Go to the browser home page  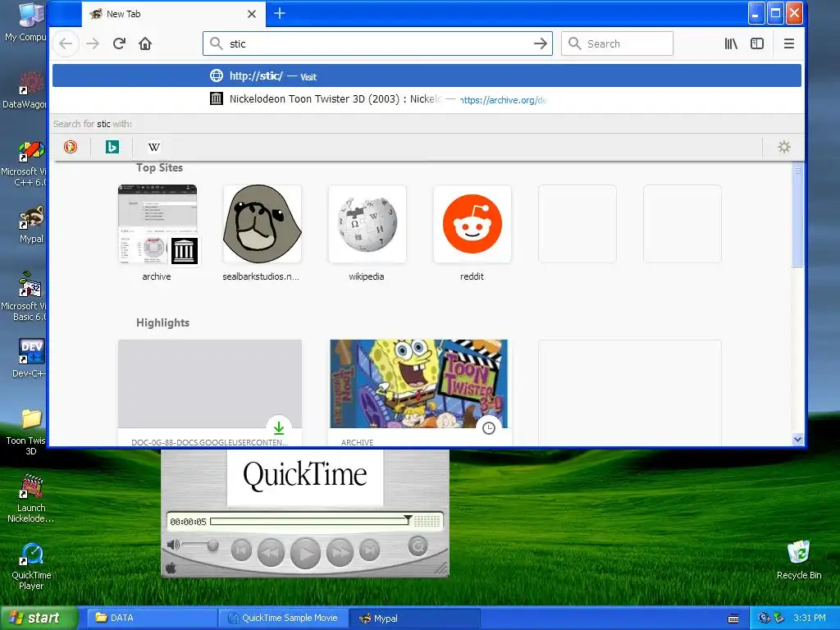coord(145,43)
